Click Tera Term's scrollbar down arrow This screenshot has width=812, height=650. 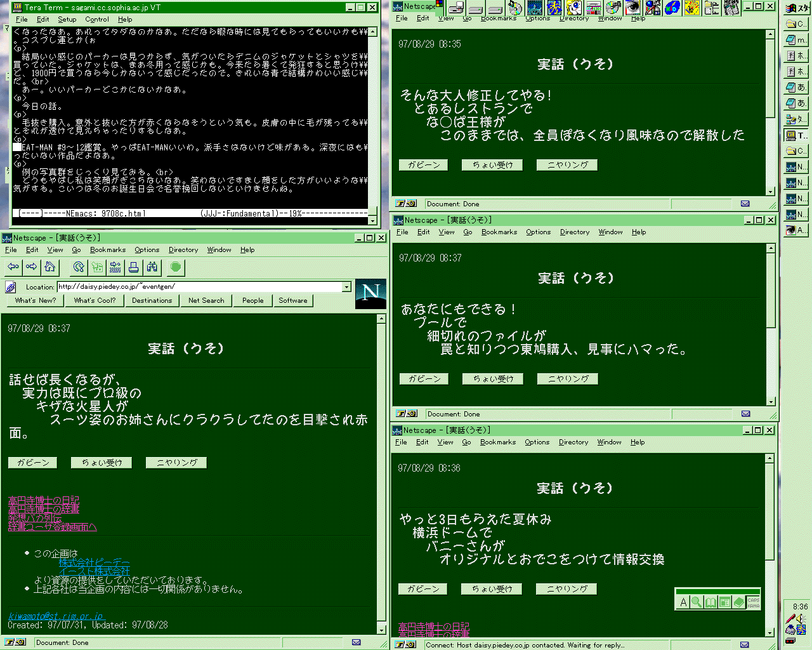click(372, 221)
